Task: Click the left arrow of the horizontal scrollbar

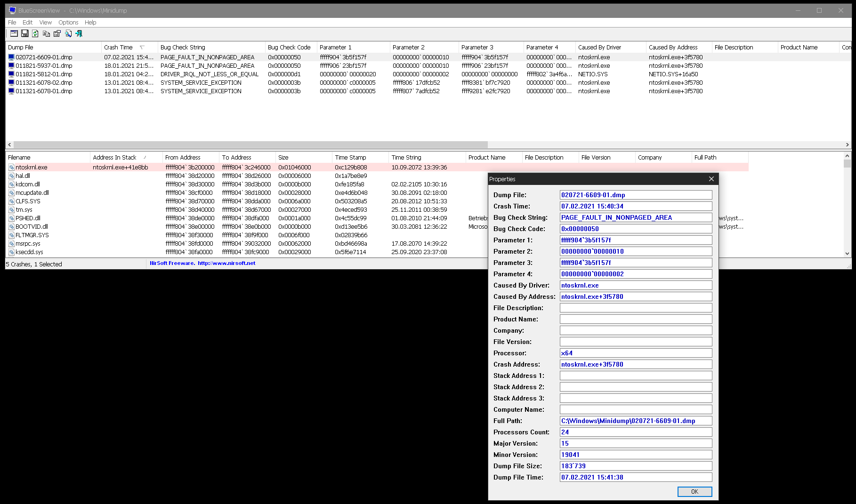Action: pyautogui.click(x=9, y=145)
